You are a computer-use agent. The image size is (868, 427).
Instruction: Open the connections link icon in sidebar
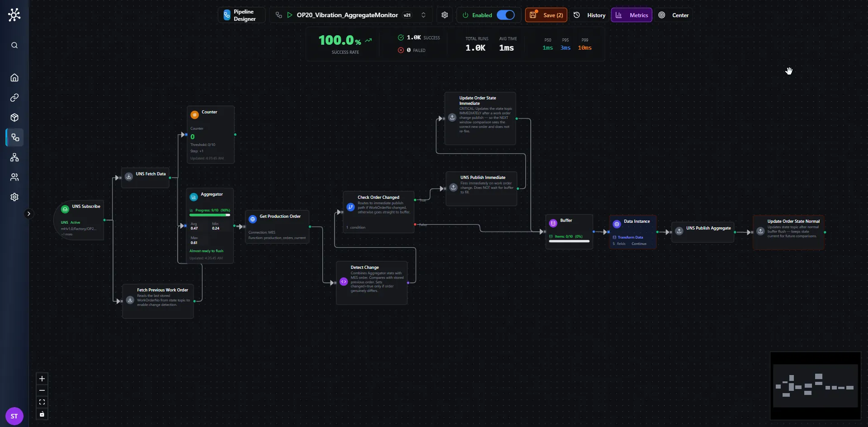(14, 98)
